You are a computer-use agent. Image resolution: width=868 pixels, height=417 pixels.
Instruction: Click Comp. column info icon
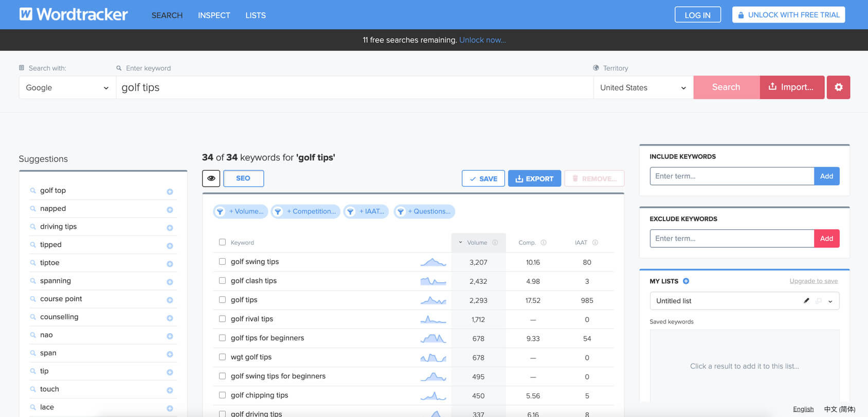(544, 243)
